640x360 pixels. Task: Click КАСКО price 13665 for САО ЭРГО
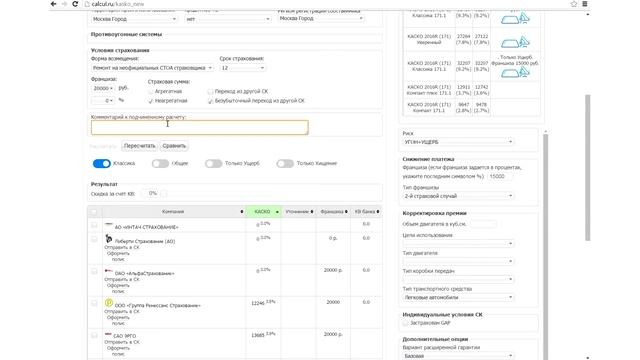(x=258, y=335)
